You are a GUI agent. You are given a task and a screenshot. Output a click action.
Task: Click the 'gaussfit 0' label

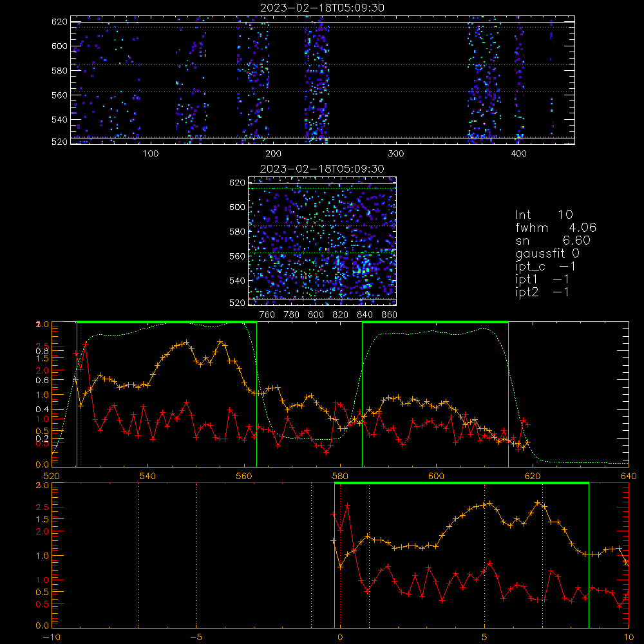click(x=547, y=253)
